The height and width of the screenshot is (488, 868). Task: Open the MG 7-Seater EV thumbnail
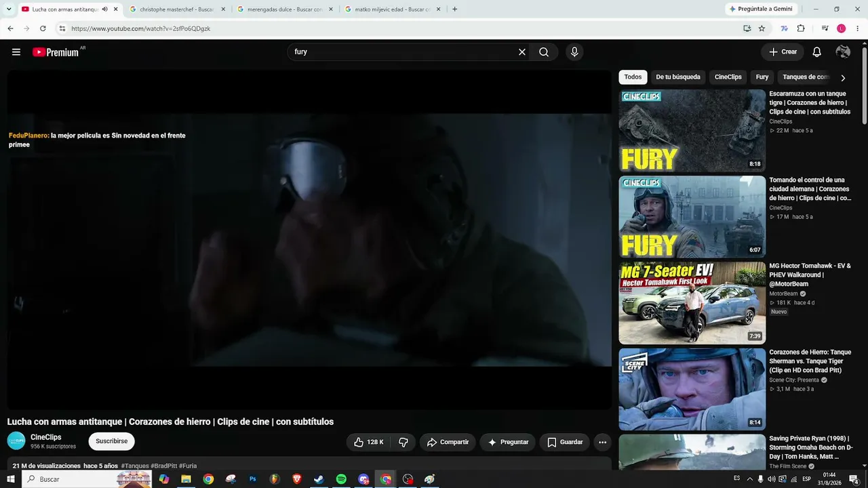692,303
